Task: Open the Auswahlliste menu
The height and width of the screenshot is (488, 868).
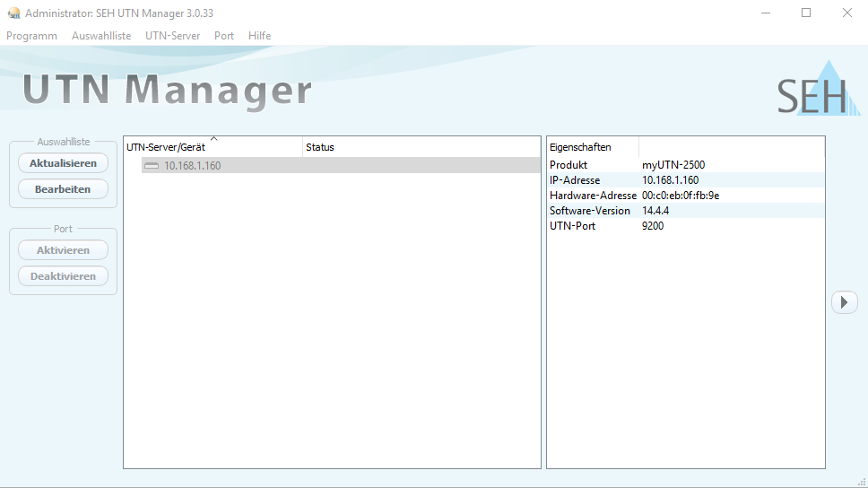Action: coord(101,36)
